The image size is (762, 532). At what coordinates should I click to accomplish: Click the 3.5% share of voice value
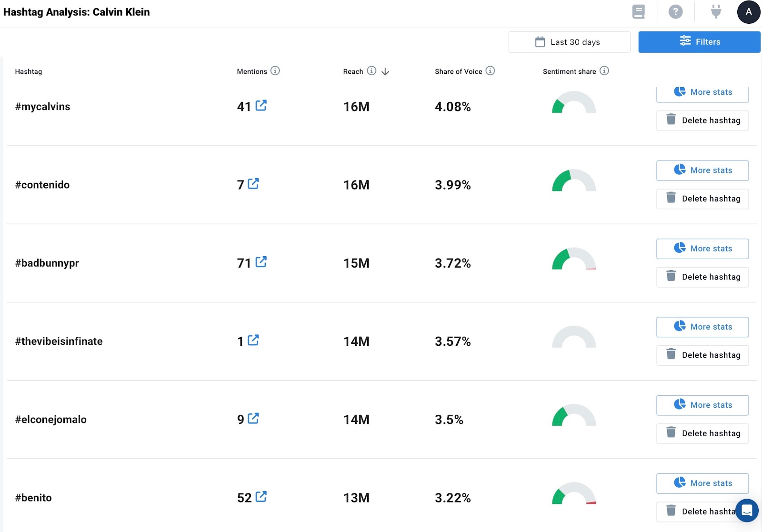pyautogui.click(x=449, y=420)
